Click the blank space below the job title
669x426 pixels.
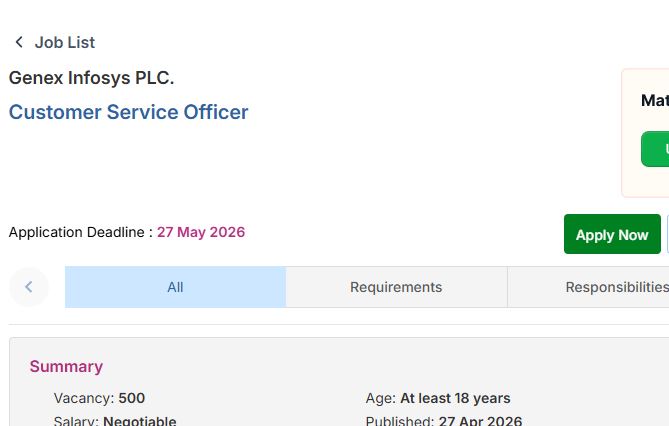tap(200, 170)
